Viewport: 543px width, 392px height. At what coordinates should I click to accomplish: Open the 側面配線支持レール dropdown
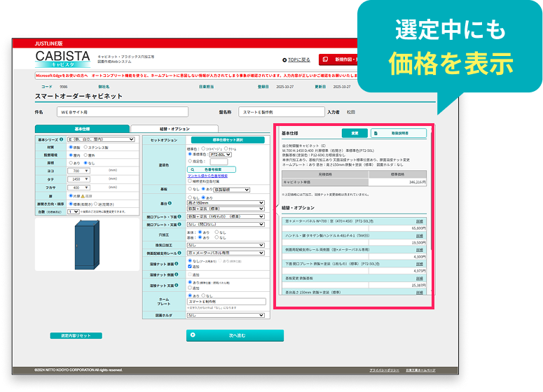tap(226, 253)
